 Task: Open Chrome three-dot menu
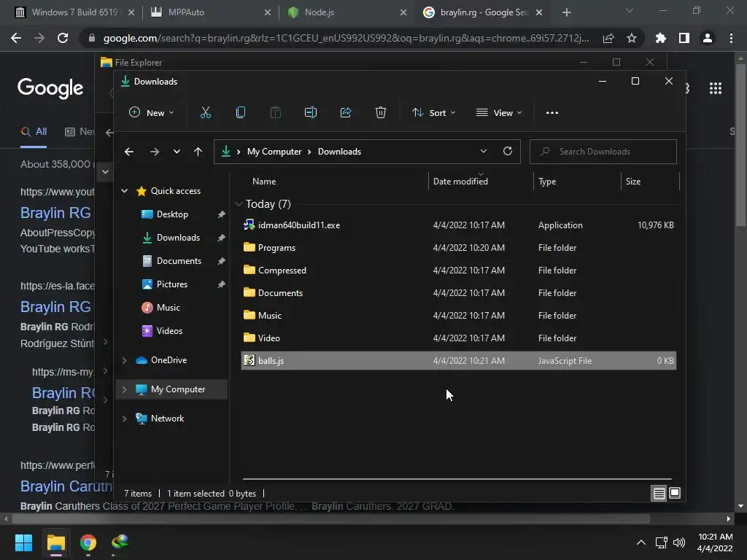[x=731, y=38]
